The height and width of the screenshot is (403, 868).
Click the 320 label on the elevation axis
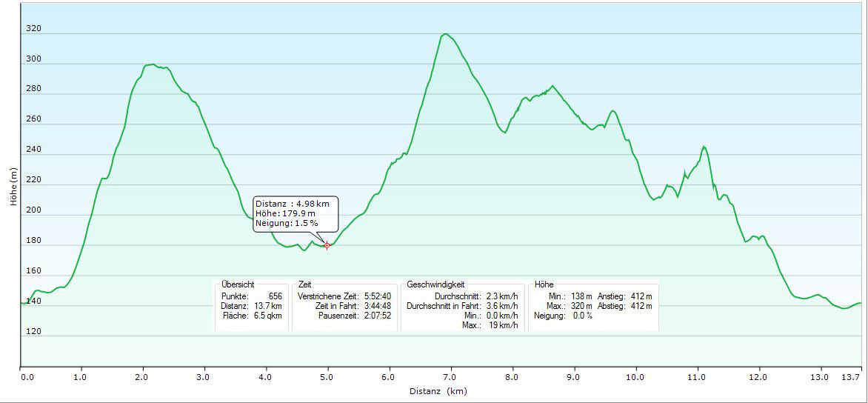(x=34, y=30)
